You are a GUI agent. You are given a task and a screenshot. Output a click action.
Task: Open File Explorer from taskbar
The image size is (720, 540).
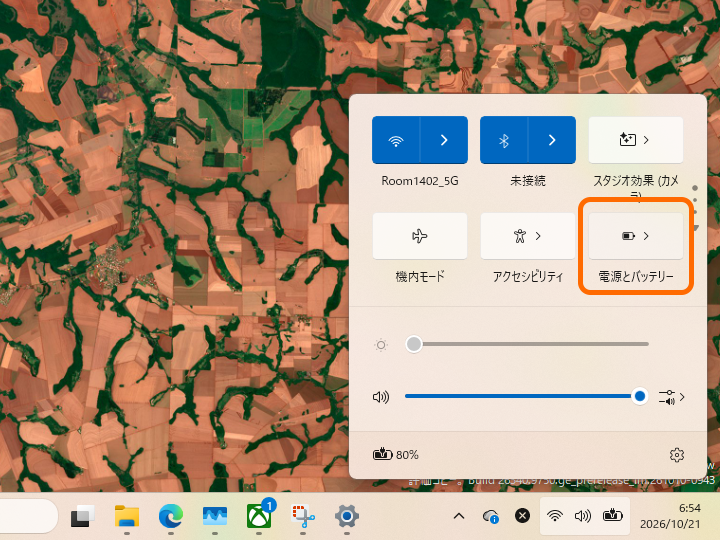click(127, 517)
